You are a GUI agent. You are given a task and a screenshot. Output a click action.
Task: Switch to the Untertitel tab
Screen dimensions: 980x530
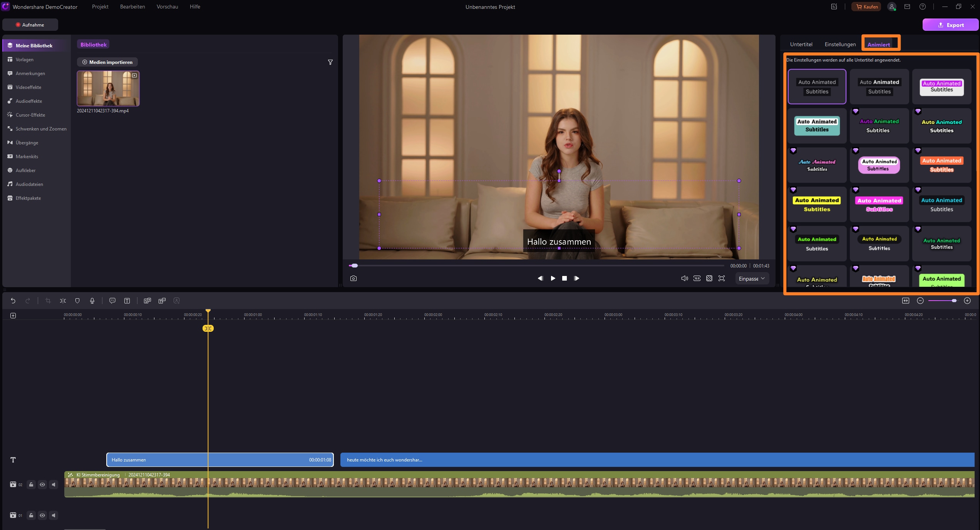(x=801, y=44)
